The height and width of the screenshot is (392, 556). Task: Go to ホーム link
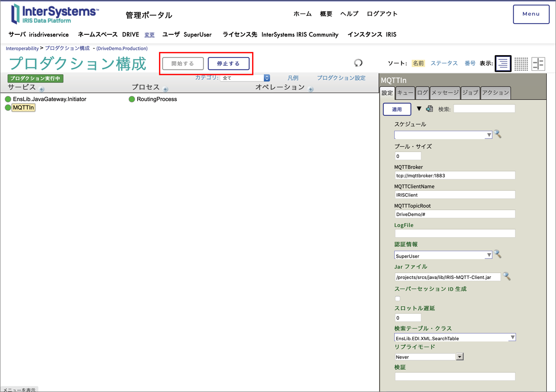[x=303, y=14]
